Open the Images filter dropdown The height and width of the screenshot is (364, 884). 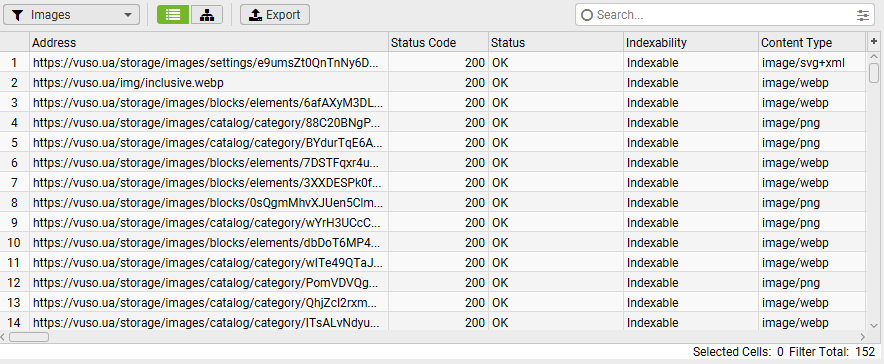click(x=72, y=15)
